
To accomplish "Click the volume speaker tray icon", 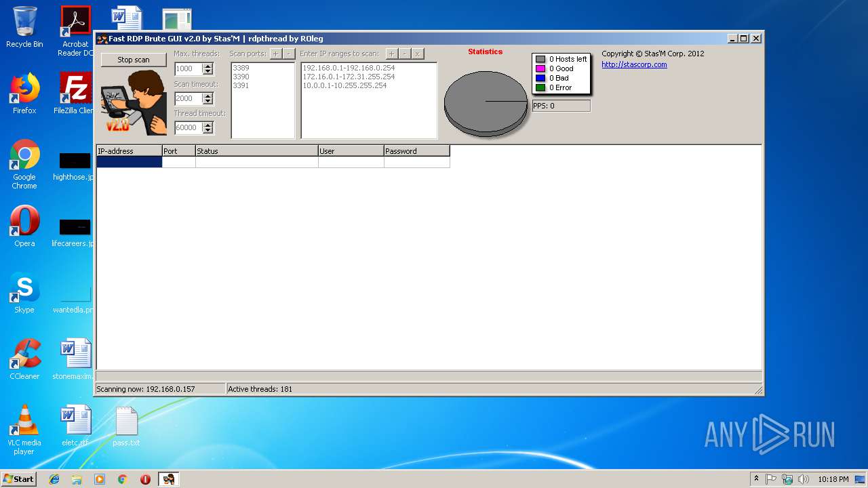I will 804,479.
